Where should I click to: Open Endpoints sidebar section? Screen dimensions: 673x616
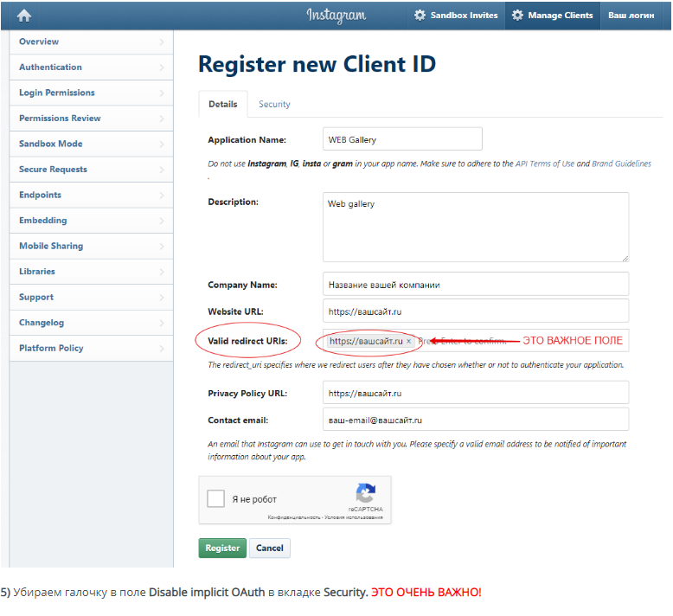92,195
